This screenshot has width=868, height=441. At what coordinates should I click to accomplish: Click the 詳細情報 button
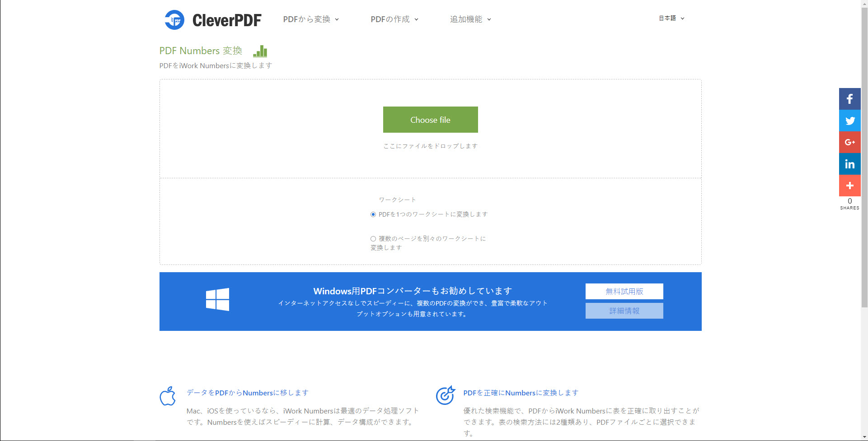click(624, 311)
